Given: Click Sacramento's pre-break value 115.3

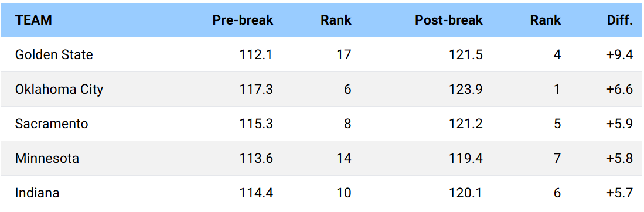Looking at the screenshot, I should [256, 124].
